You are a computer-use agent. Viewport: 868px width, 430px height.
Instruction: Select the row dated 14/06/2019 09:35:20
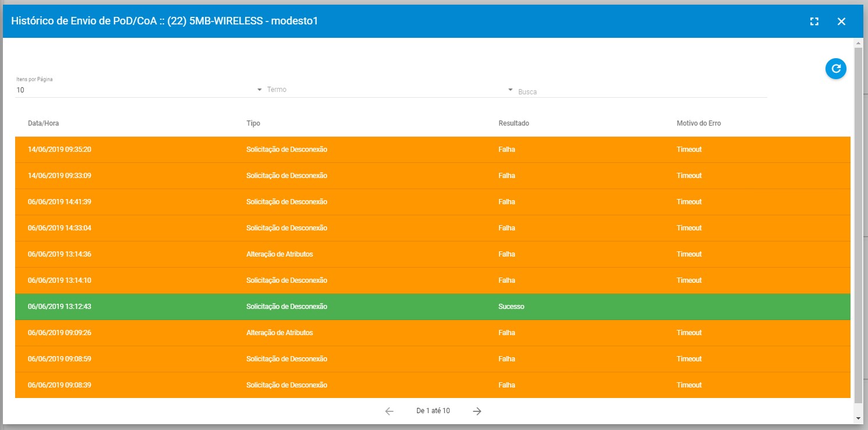[433, 150]
